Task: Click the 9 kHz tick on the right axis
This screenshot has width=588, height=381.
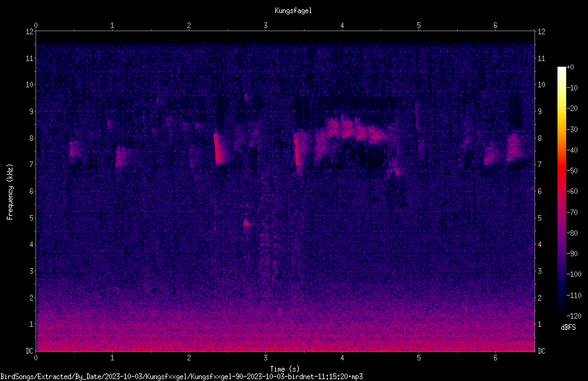Action: 540,112
